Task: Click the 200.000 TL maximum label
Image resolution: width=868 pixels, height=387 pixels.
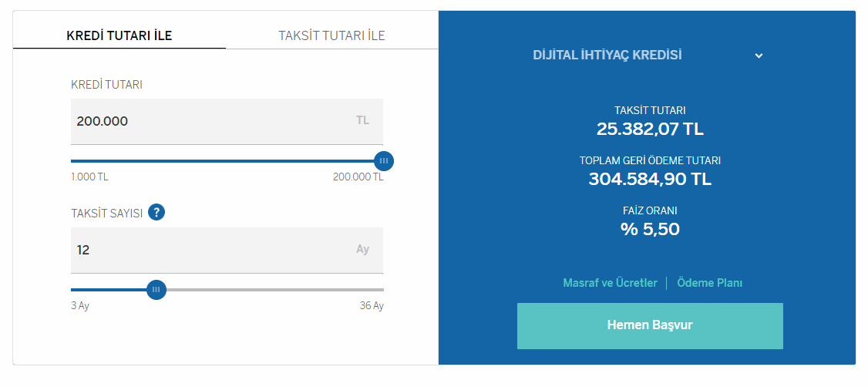Action: 358,177
